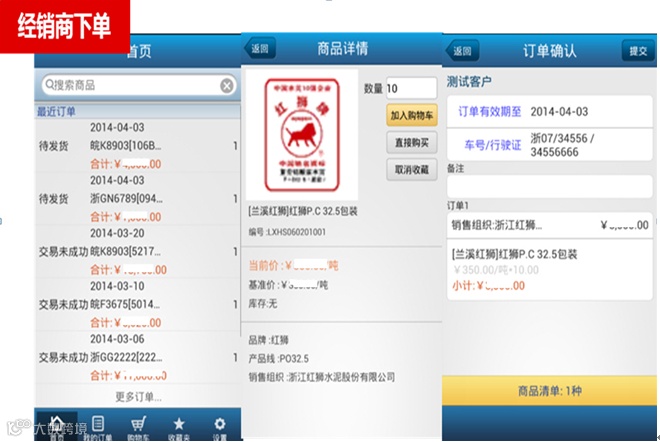Click the 基准价 price line
Screen dimensions: 660x442
point(288,285)
